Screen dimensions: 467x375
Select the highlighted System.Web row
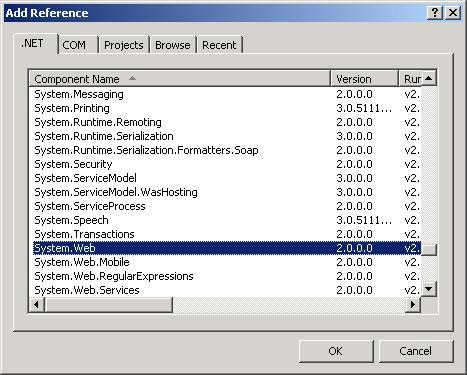point(227,248)
